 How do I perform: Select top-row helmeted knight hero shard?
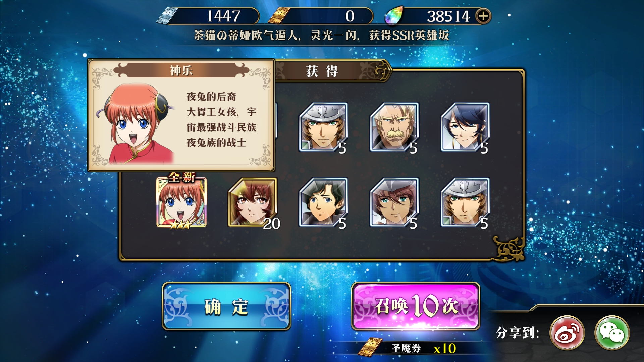[323, 127]
